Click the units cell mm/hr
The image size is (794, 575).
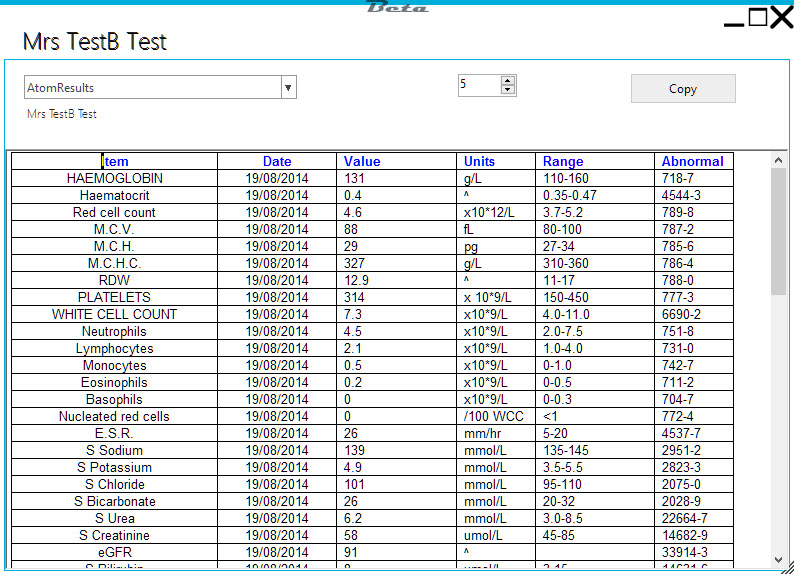coord(496,433)
